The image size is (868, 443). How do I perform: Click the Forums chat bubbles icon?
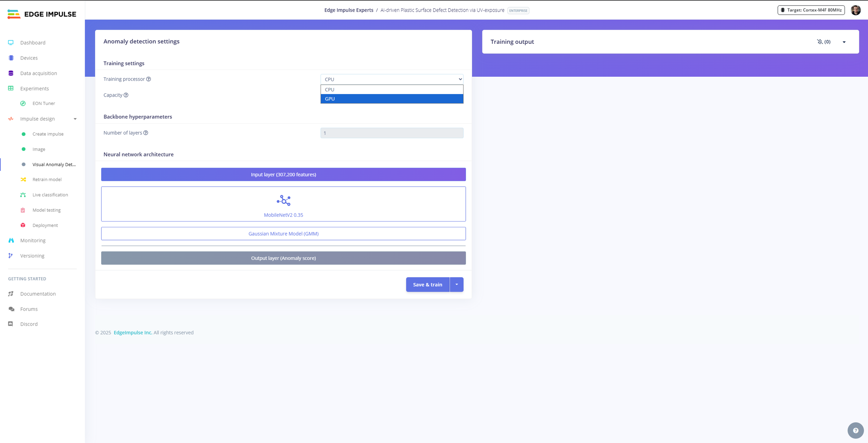(11, 309)
